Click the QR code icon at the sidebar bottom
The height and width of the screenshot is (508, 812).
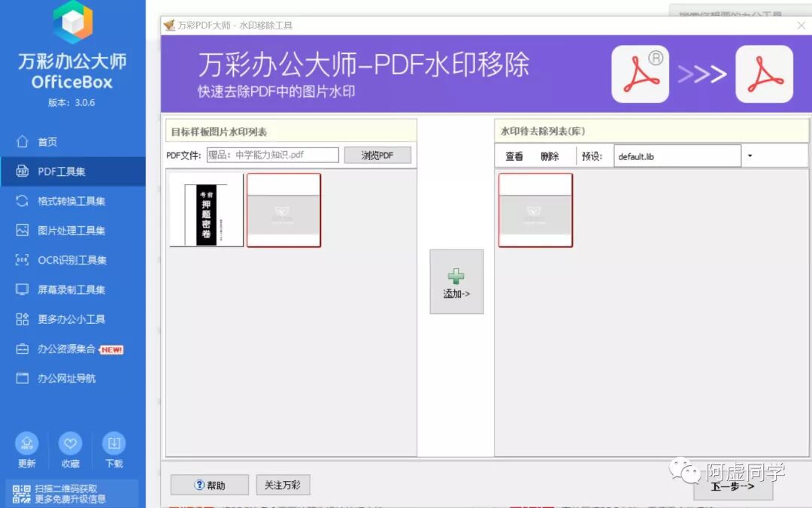[21, 494]
